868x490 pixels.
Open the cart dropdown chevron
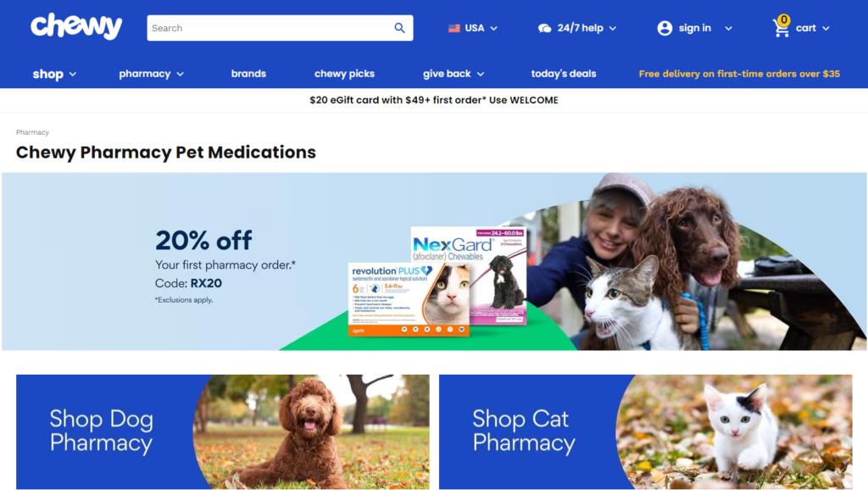(826, 28)
